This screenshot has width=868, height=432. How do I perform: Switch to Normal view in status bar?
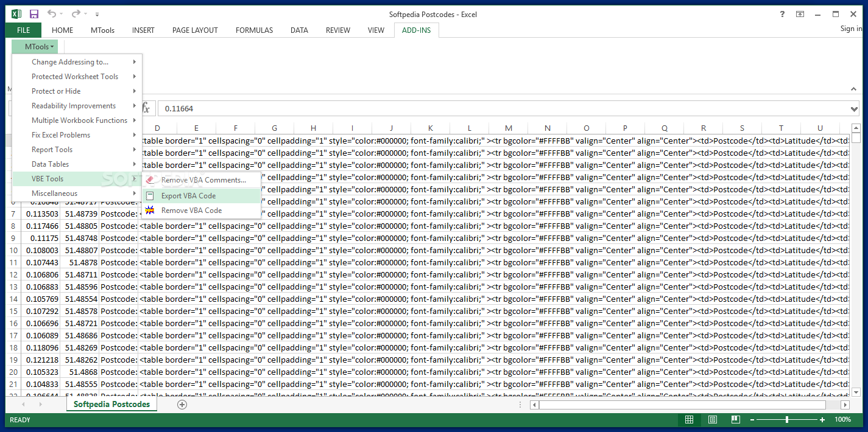(689, 420)
